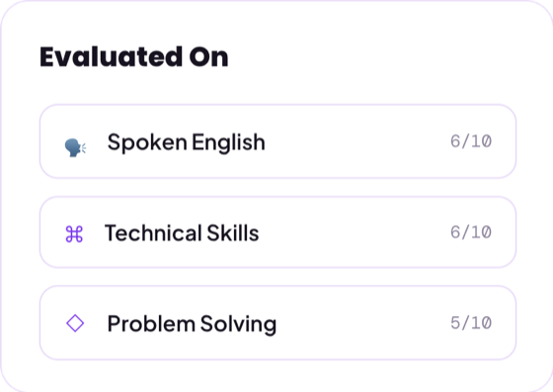This screenshot has width=553, height=392.
Task: Click the Spoken English 6/10 score
Action: click(471, 141)
